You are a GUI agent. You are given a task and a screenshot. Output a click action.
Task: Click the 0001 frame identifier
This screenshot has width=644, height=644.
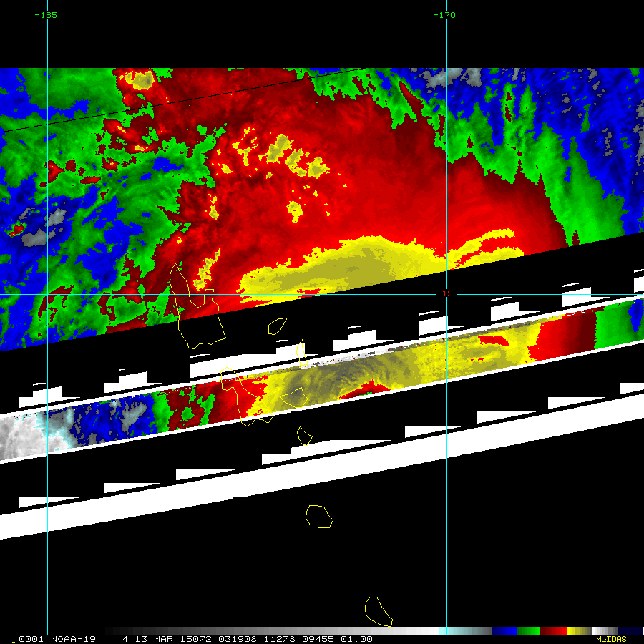(x=31, y=639)
